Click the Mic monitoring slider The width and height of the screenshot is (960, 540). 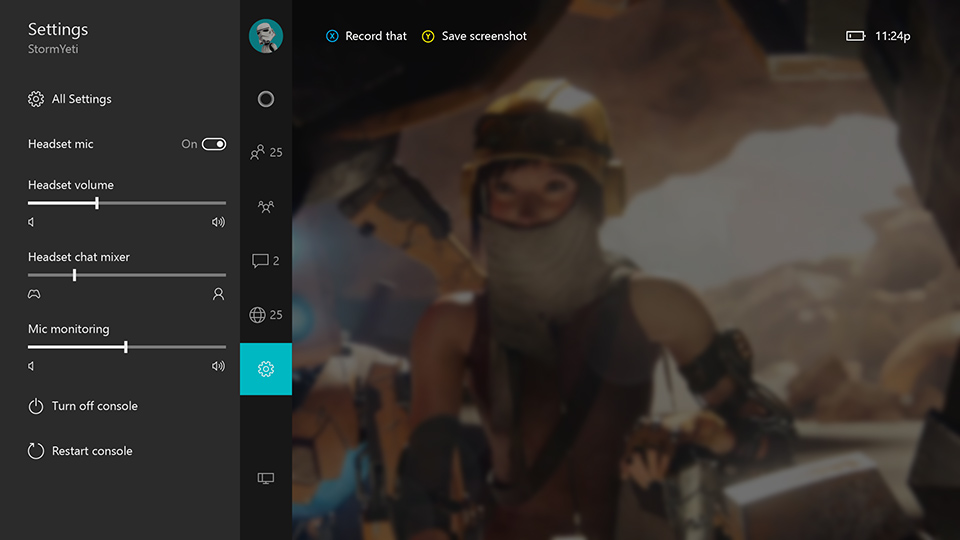coord(127,347)
